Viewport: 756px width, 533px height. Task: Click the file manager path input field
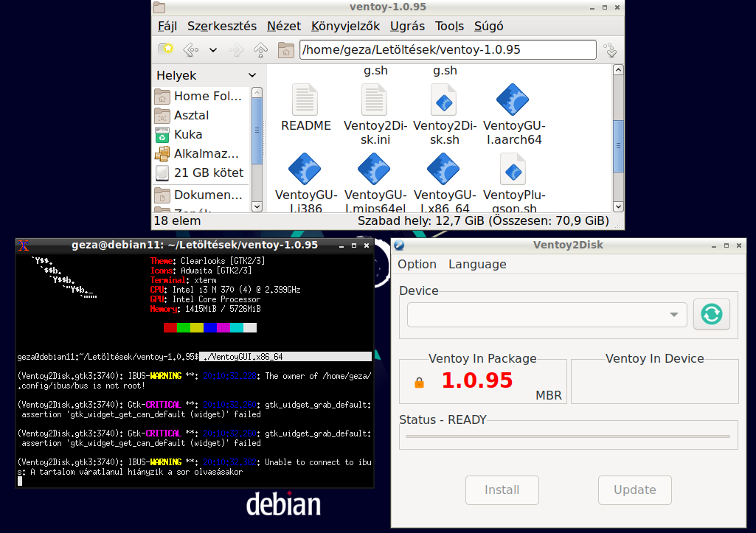(x=448, y=49)
